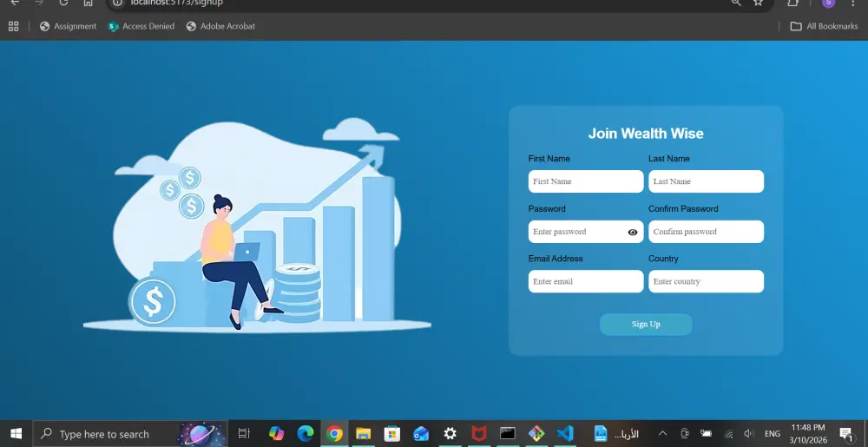Image resolution: width=868 pixels, height=447 pixels.
Task: Open the terminal taskbar icon
Action: click(508, 434)
